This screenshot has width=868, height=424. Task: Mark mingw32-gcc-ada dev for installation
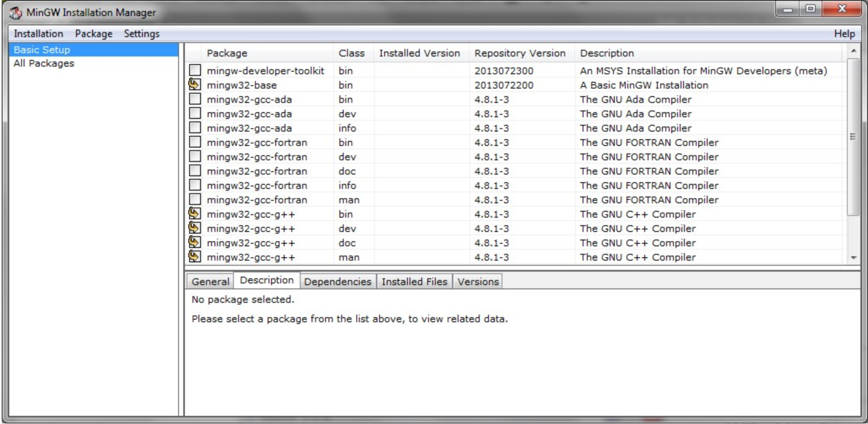pos(195,114)
